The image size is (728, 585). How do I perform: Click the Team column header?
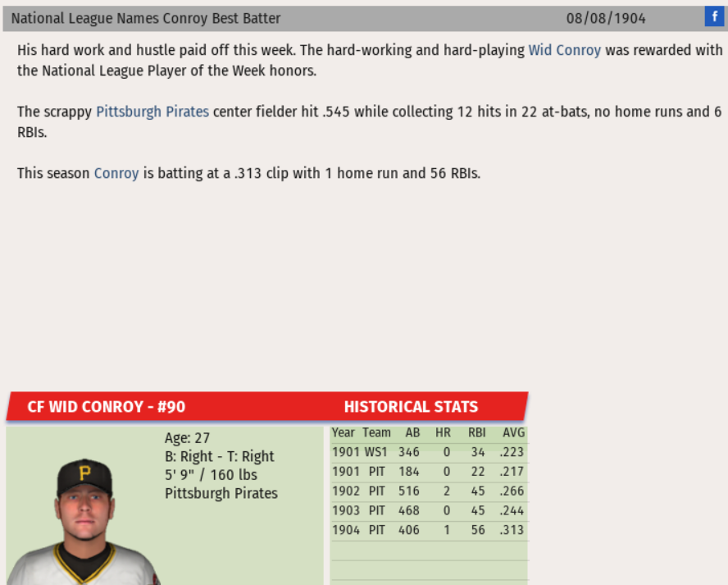(376, 432)
